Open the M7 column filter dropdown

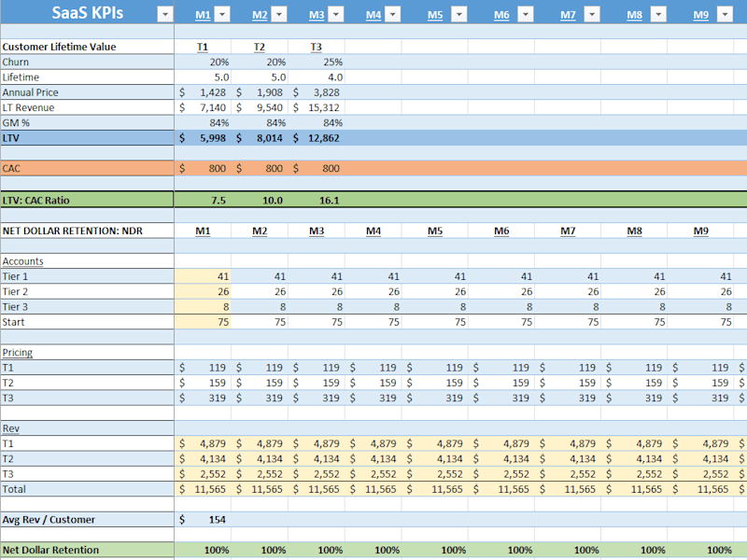pyautogui.click(x=592, y=14)
